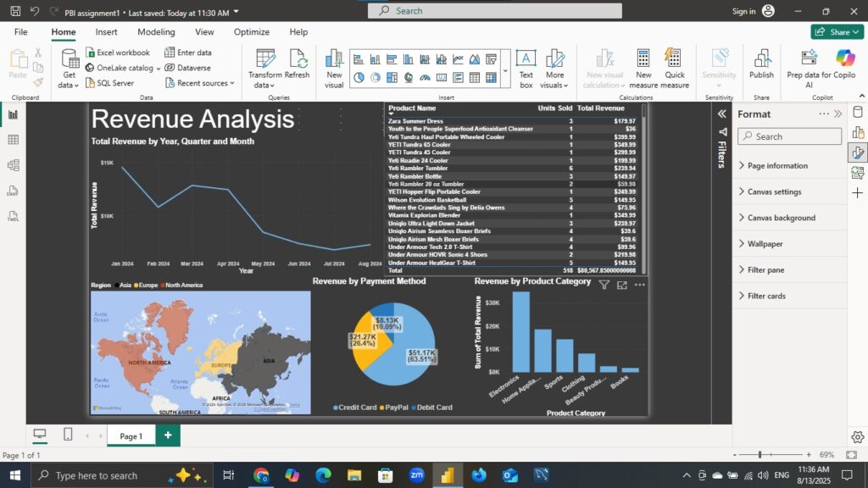Image resolution: width=868 pixels, height=488 pixels.
Task: Switch to Insert ribbon tab
Action: tap(106, 32)
